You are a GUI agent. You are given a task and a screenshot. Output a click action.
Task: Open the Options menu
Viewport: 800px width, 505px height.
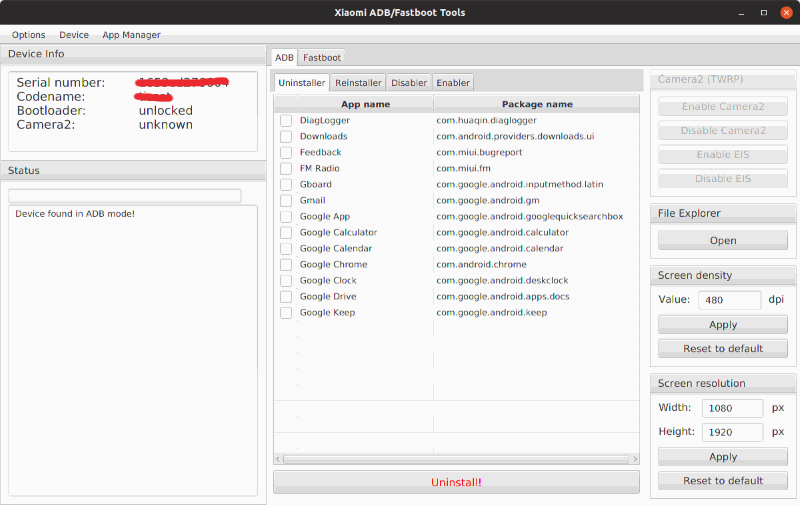[x=28, y=35]
